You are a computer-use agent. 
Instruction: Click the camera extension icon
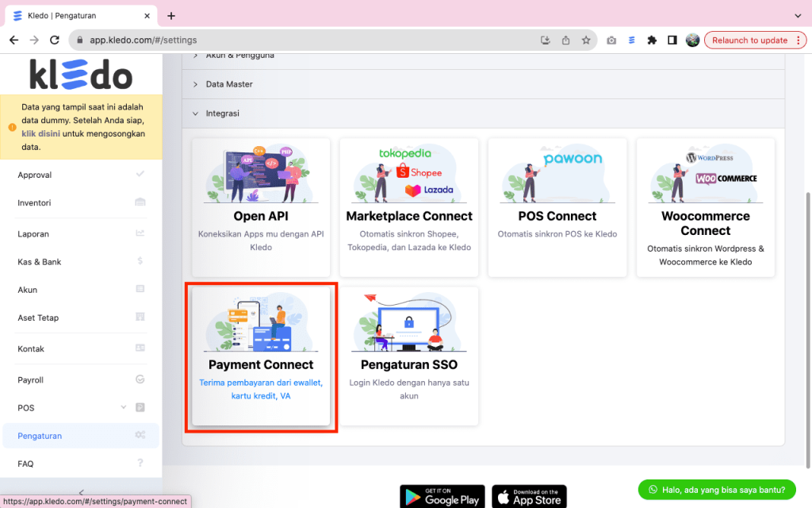[611, 40]
